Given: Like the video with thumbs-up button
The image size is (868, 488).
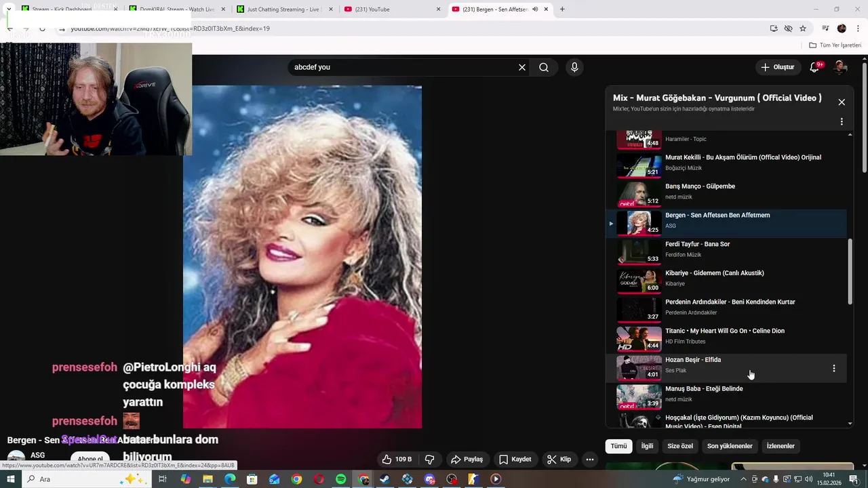Looking at the screenshot, I should coord(397,459).
